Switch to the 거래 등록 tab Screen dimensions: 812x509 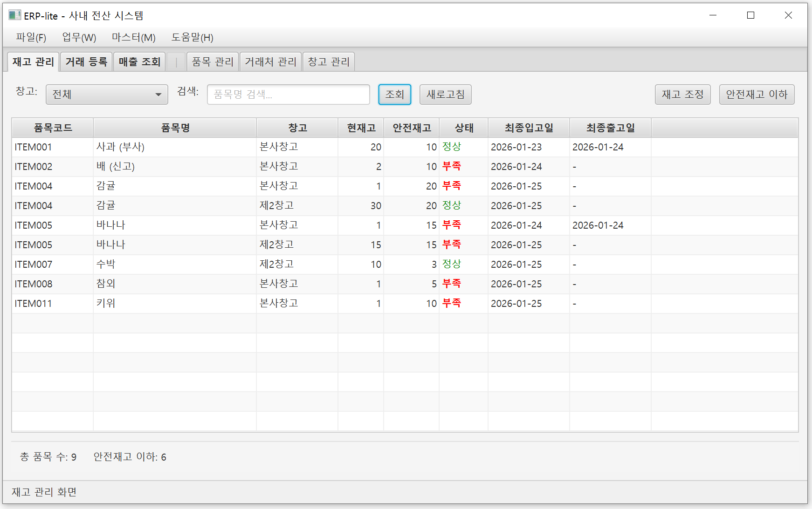86,61
